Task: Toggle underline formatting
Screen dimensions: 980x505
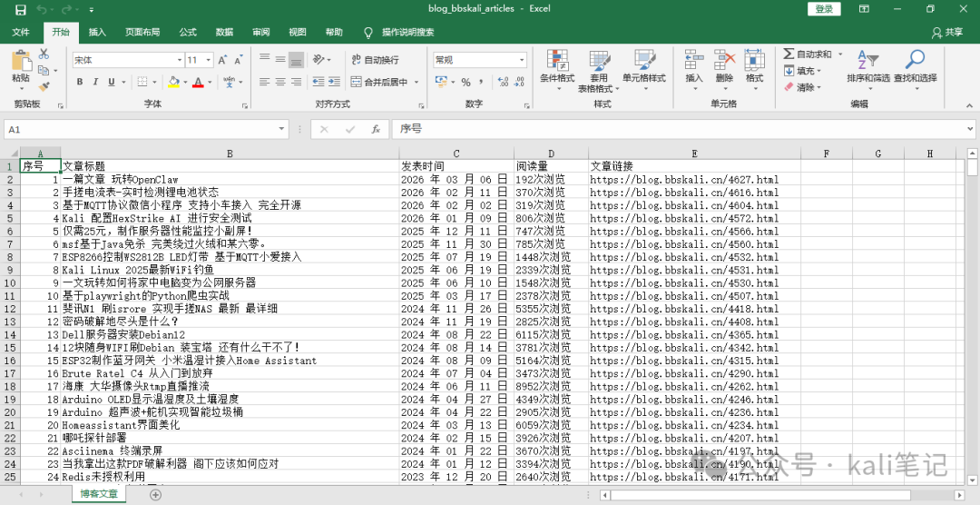Action: [x=112, y=82]
